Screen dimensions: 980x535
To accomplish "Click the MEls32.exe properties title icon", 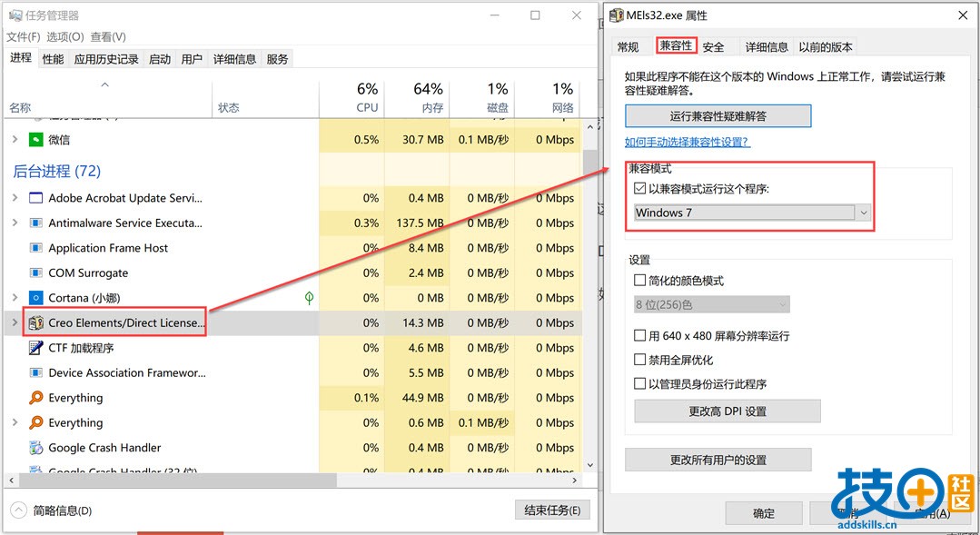I will (617, 15).
